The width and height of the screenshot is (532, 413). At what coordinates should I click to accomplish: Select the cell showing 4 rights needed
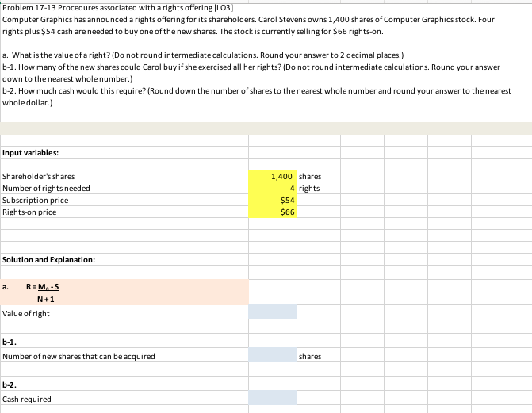point(273,188)
